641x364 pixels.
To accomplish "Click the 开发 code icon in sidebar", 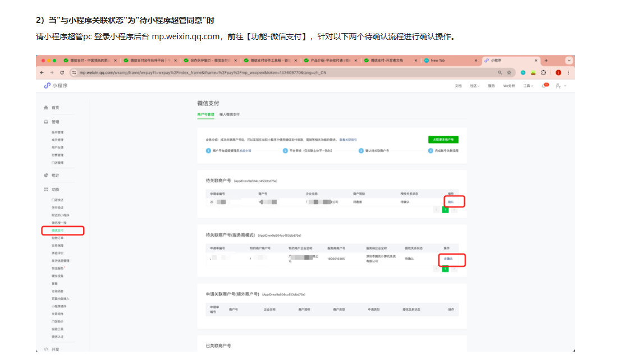I will tap(46, 349).
